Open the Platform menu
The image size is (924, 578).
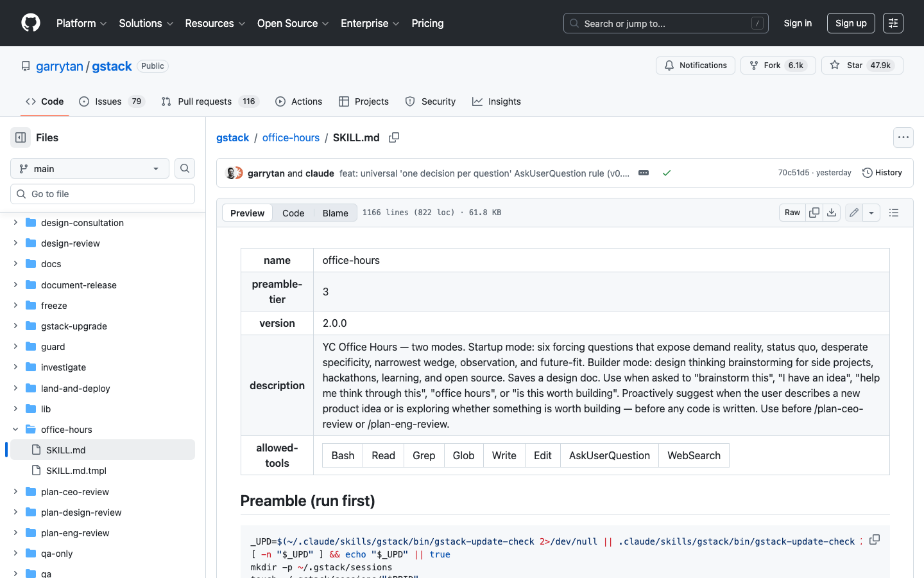[x=81, y=23]
